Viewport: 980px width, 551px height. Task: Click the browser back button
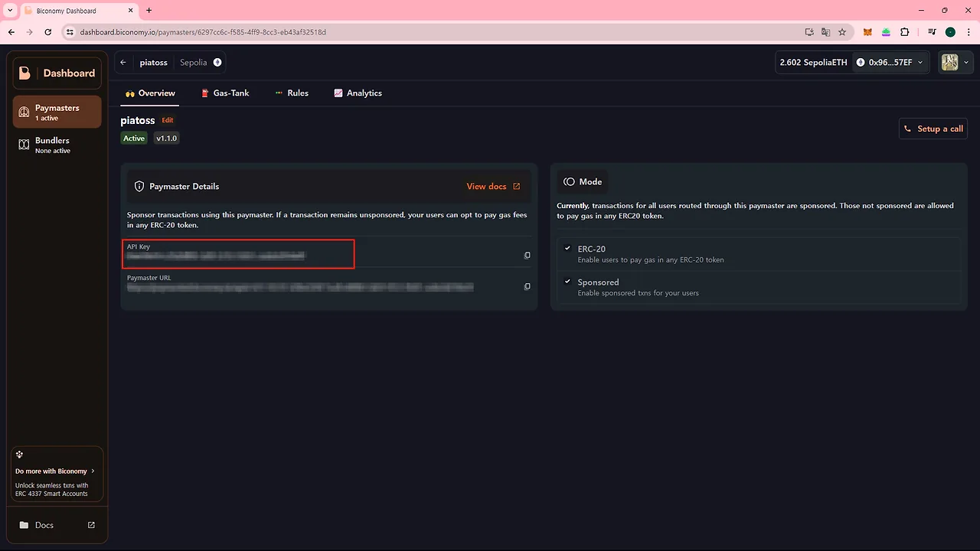[11, 32]
